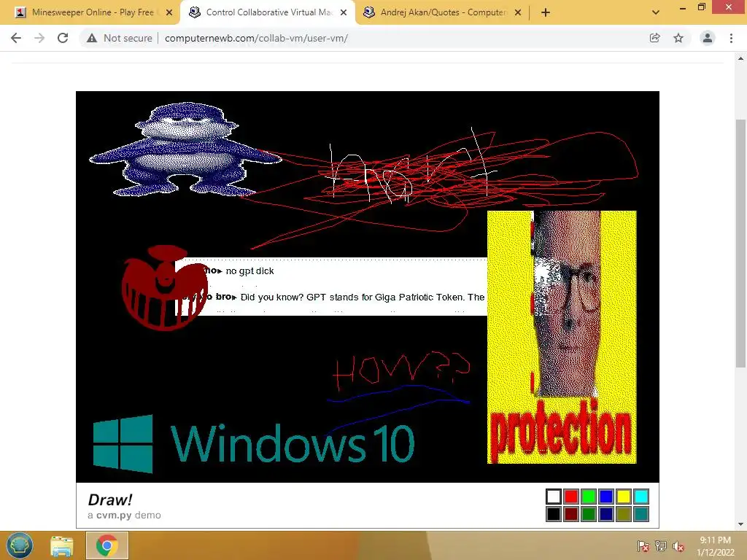Reload the current page
Screen dimensions: 747x560
63,38
